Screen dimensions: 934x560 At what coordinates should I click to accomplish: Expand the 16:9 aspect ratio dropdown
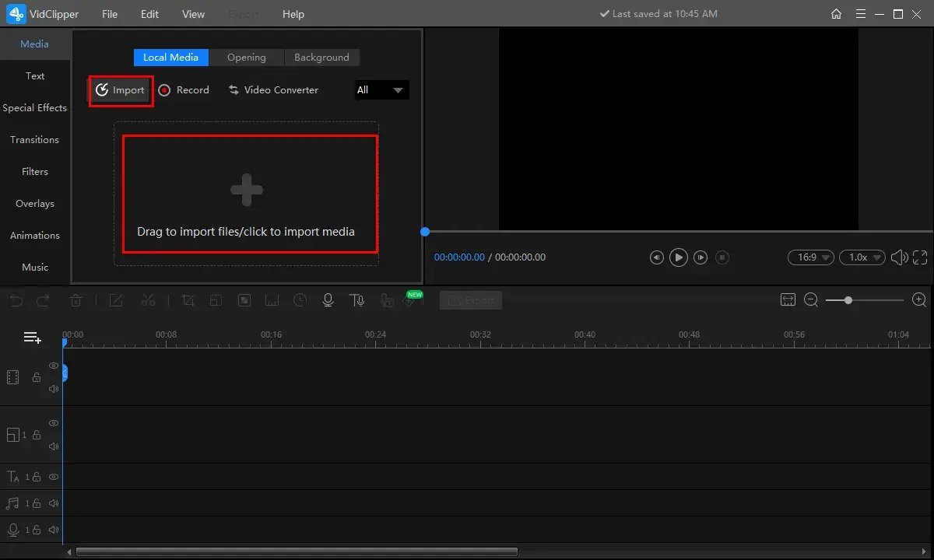point(811,257)
